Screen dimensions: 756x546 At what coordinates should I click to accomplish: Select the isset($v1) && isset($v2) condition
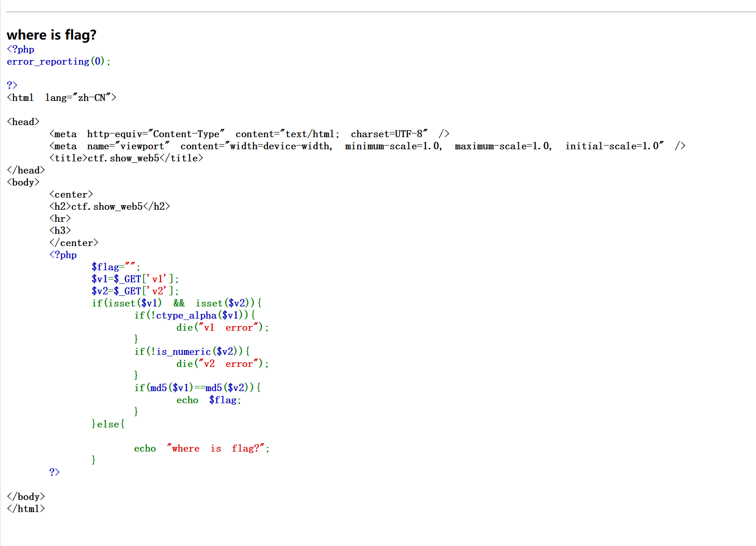coord(176,303)
